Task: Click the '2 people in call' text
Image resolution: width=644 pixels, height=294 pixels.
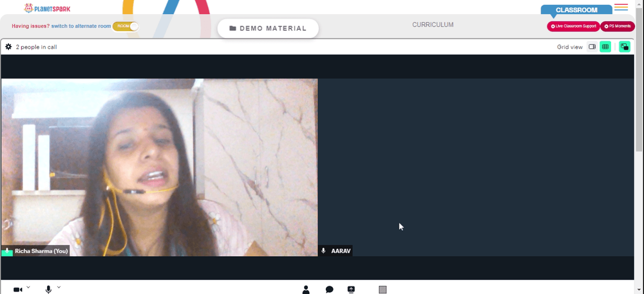Action: (x=36, y=47)
